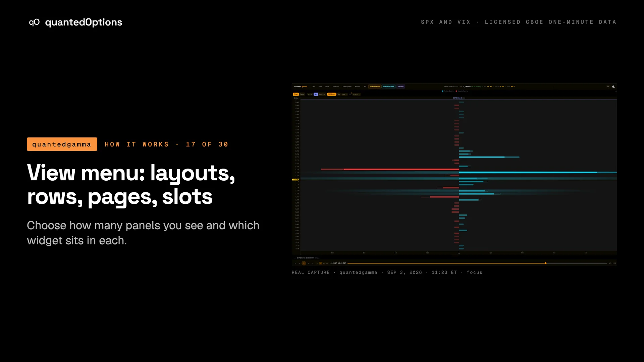Toggle the Negative Gamma legend
The width and height of the screenshot is (644, 362).
point(462,91)
